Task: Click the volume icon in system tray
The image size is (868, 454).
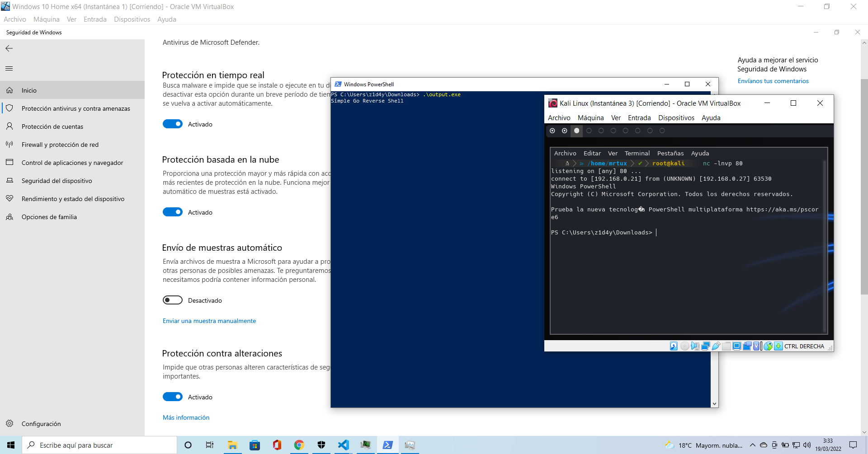Action: click(x=807, y=445)
